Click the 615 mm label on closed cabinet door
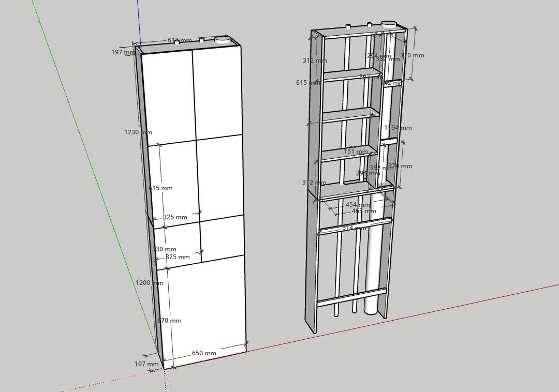The image size is (559, 392). click(x=161, y=188)
